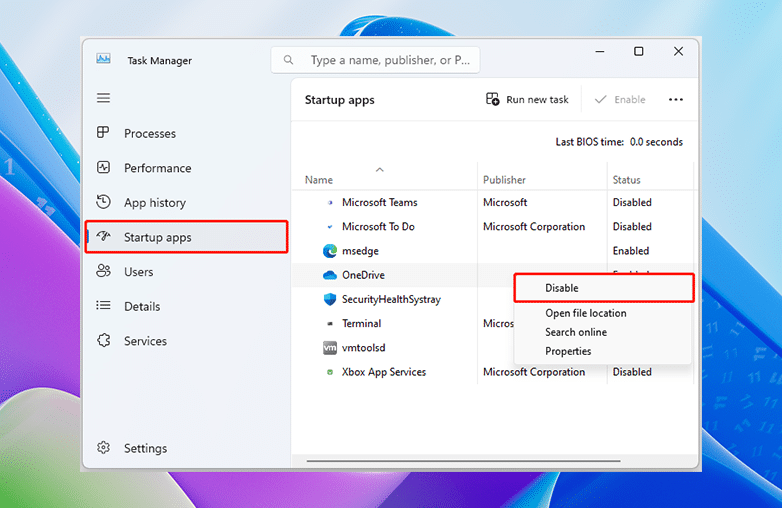Screen dimensions: 782x508
Task: Select the Terminal startup entry
Action: pos(403,324)
